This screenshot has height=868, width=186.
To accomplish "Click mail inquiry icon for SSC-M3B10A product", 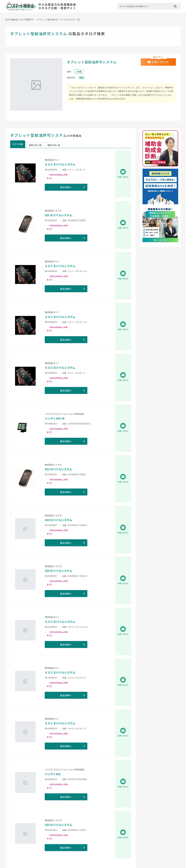I will (123, 324).
